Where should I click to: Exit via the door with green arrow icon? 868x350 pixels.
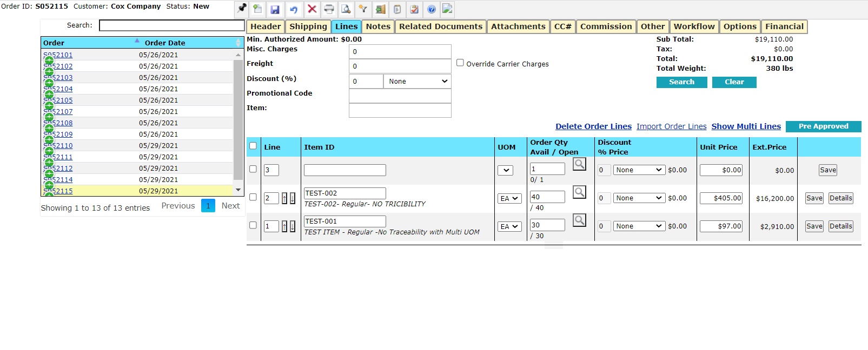381,9
